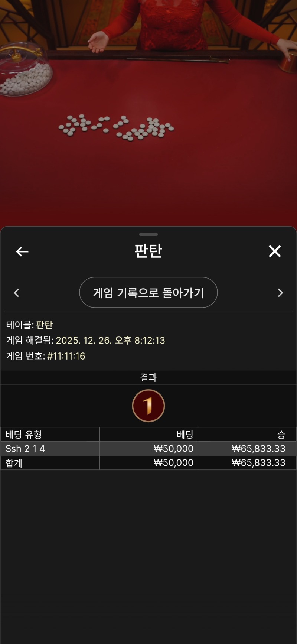The image size is (297, 644).
Task: Select the Ssh 2 1 4 bet row
Action: point(148,449)
